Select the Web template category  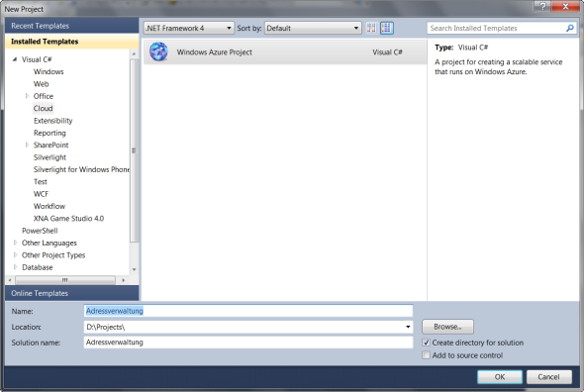pos(41,84)
